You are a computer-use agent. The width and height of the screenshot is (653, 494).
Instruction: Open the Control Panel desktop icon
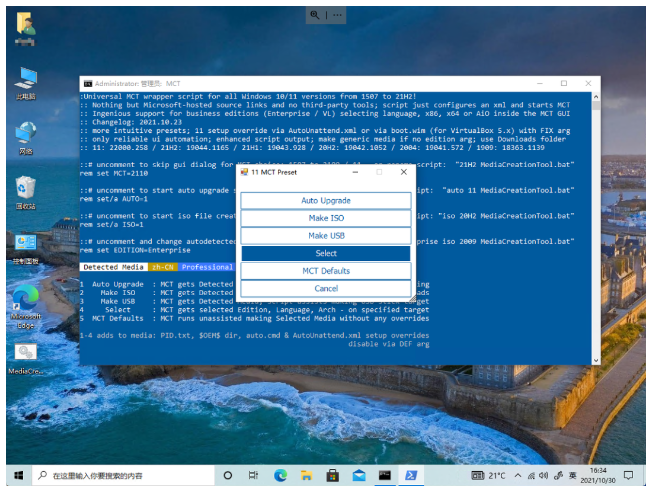point(26,245)
